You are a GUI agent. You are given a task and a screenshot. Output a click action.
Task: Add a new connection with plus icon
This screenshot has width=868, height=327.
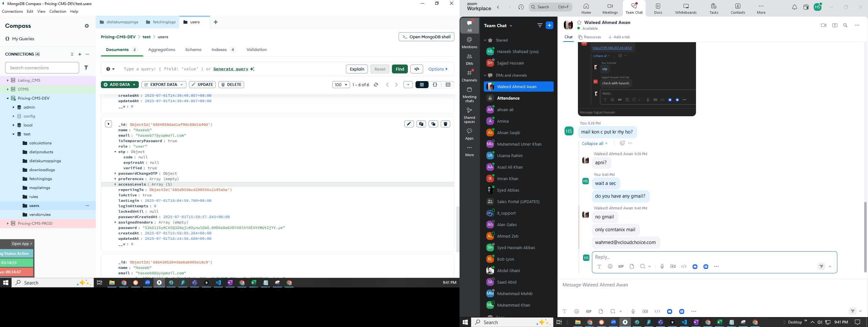80,54
